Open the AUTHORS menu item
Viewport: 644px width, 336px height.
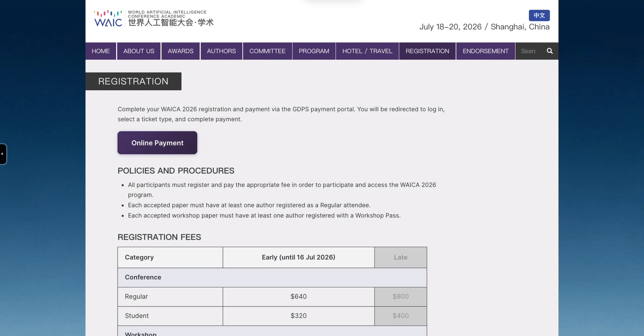pos(221,51)
